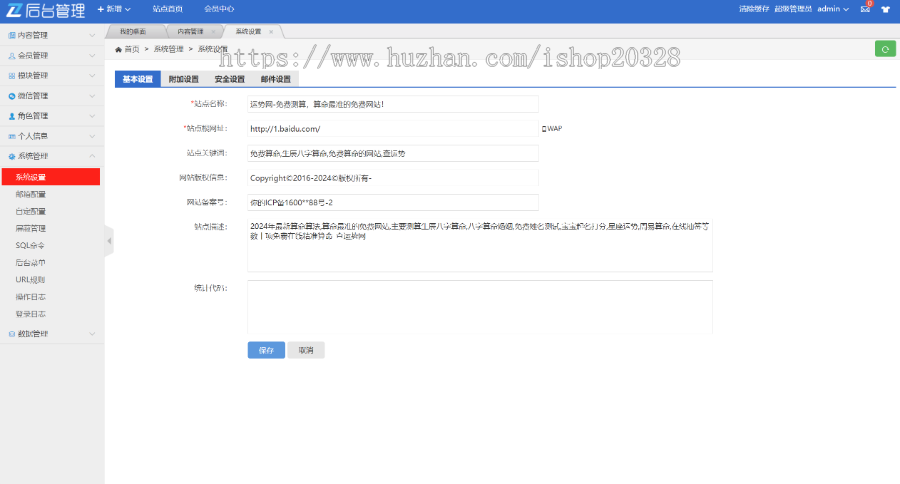Click the site URL field with baidu address
This screenshot has width=900, height=484.
pos(393,129)
